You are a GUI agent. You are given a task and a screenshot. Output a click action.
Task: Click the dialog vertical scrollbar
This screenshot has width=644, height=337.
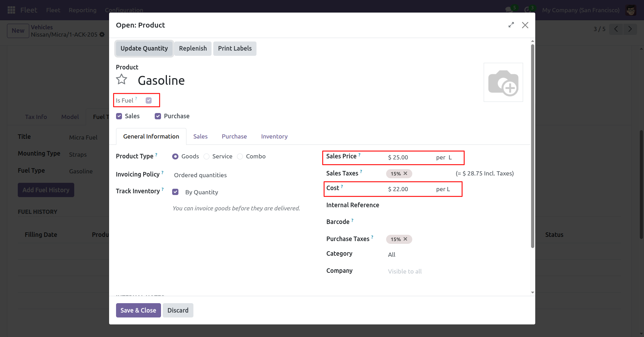(532, 146)
